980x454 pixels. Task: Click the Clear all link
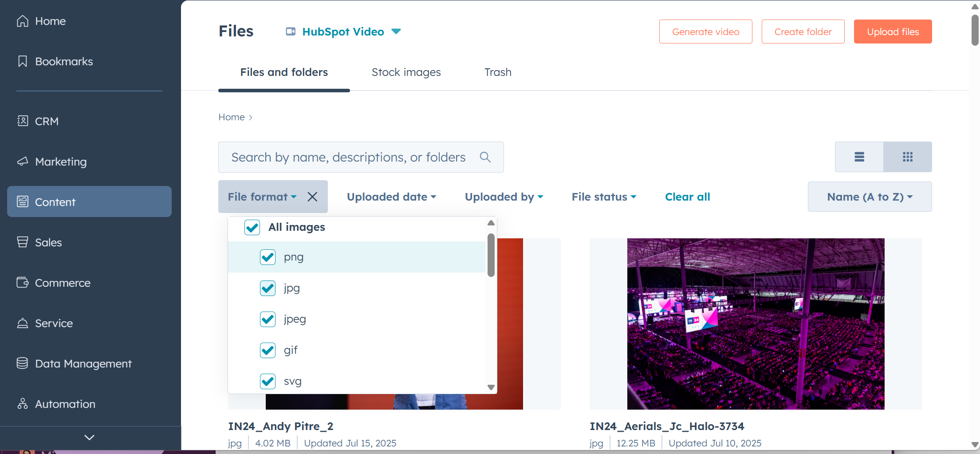687,197
